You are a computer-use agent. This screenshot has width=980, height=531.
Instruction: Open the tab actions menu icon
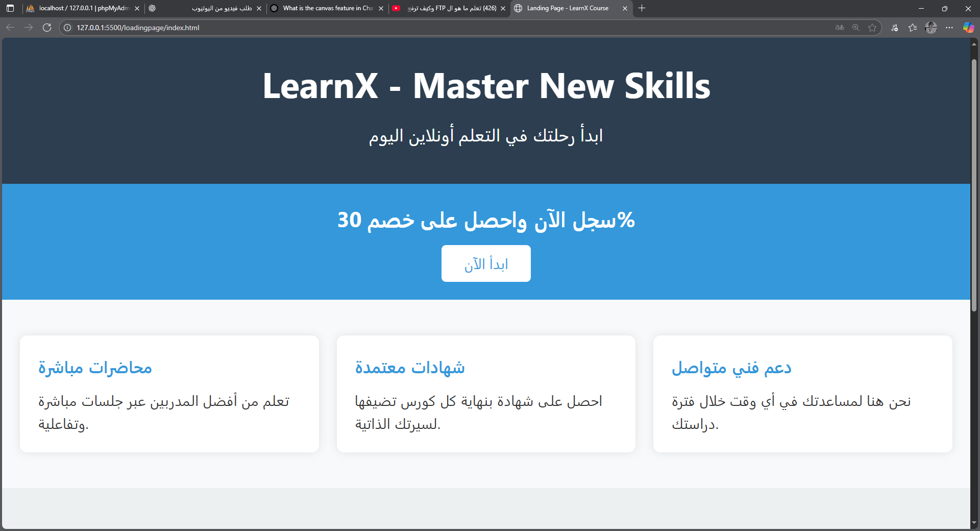click(x=10, y=8)
